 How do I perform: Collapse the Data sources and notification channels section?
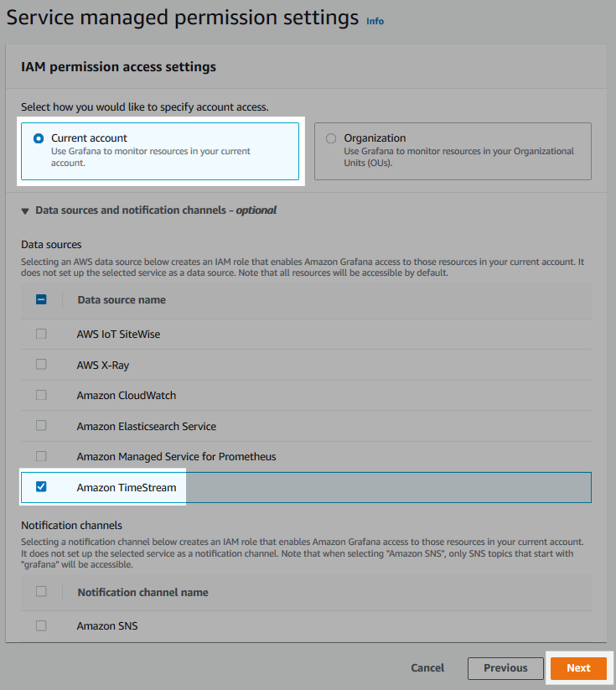pyautogui.click(x=24, y=210)
